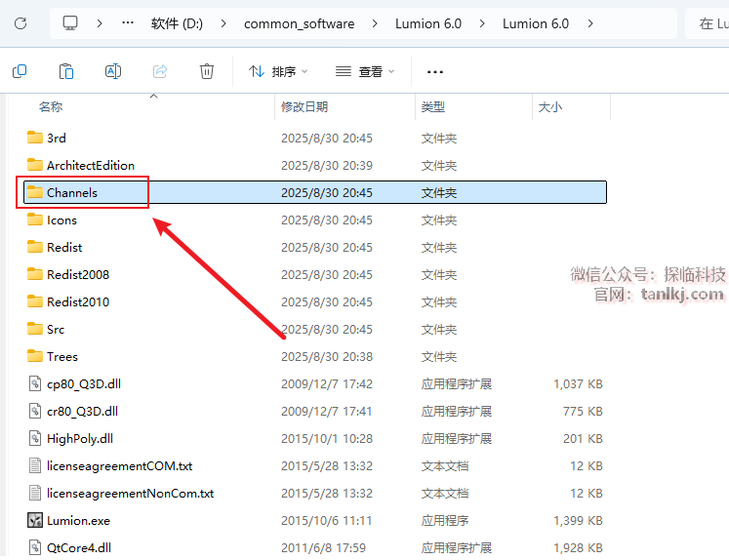Viewport: 729px width, 560px height.
Task: Select the Lumion.exe application
Action: pos(315,521)
